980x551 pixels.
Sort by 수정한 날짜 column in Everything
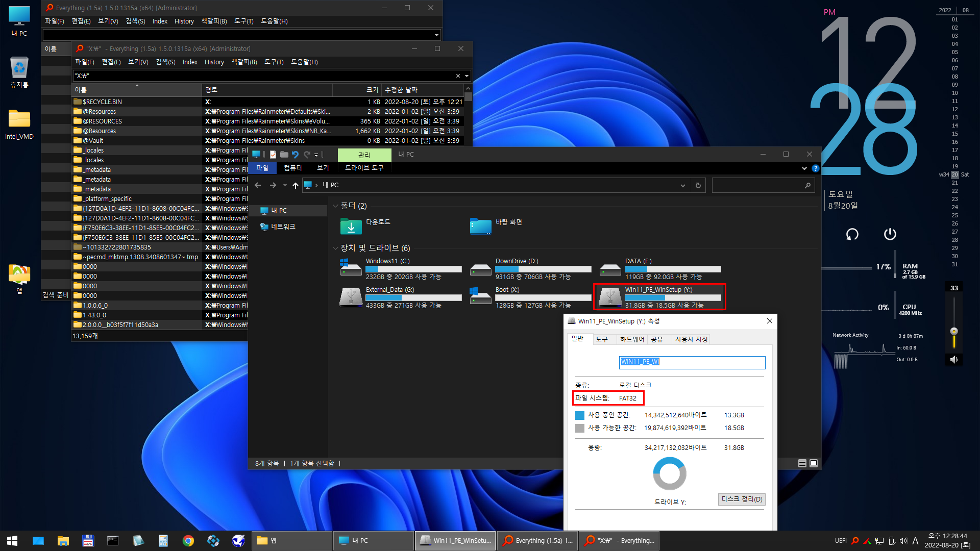click(423, 90)
